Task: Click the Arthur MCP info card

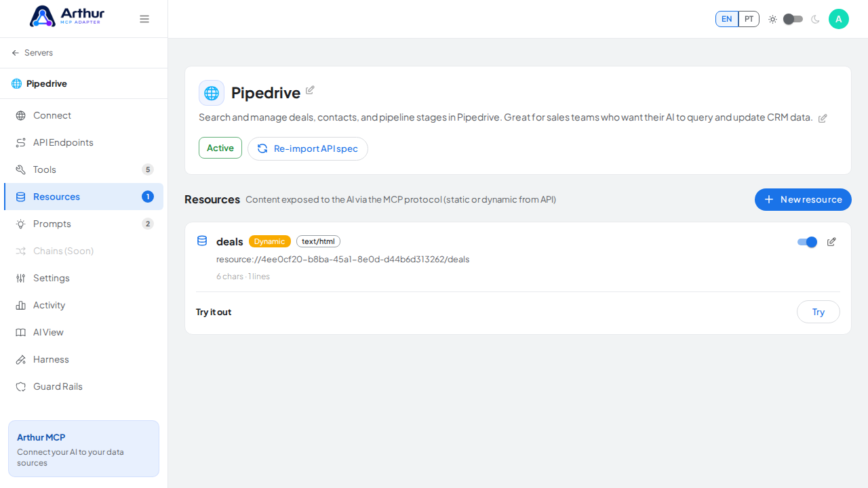Action: (83, 449)
